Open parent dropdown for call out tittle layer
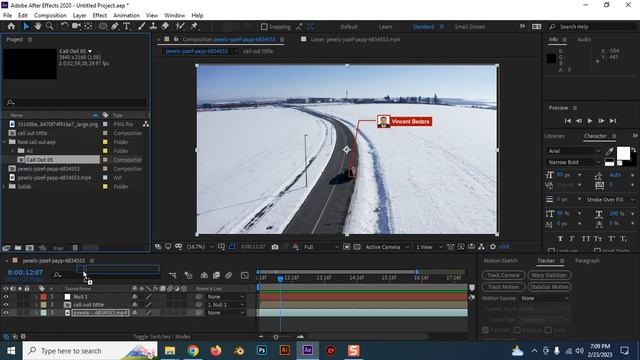The image size is (640, 360). (226, 304)
